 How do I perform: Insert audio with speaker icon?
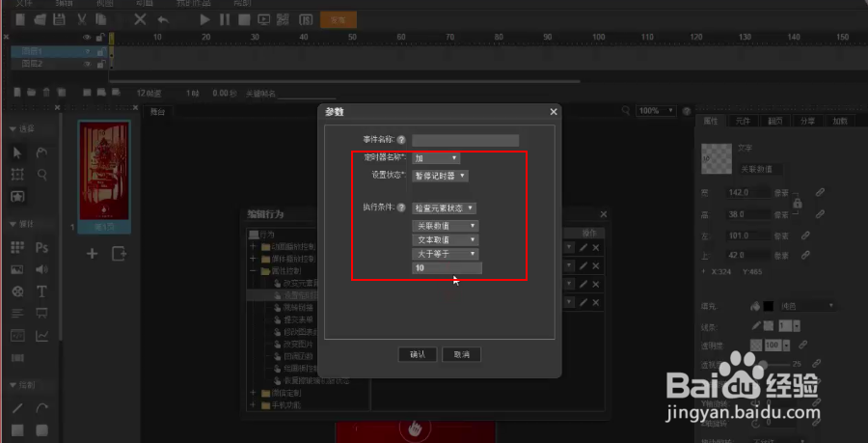point(42,269)
